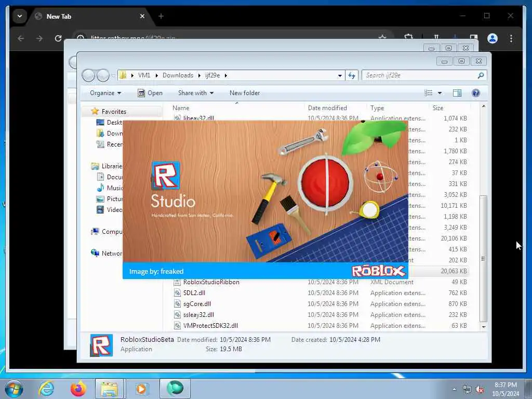This screenshot has height=399, width=532.
Task: Go back in Explorer
Action: pos(88,75)
